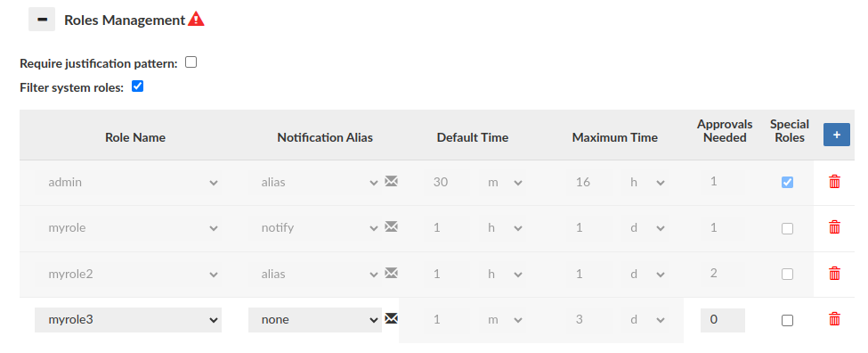Click the envelope icon next to notify alias
This screenshot has height=353, width=868.
[x=392, y=226]
